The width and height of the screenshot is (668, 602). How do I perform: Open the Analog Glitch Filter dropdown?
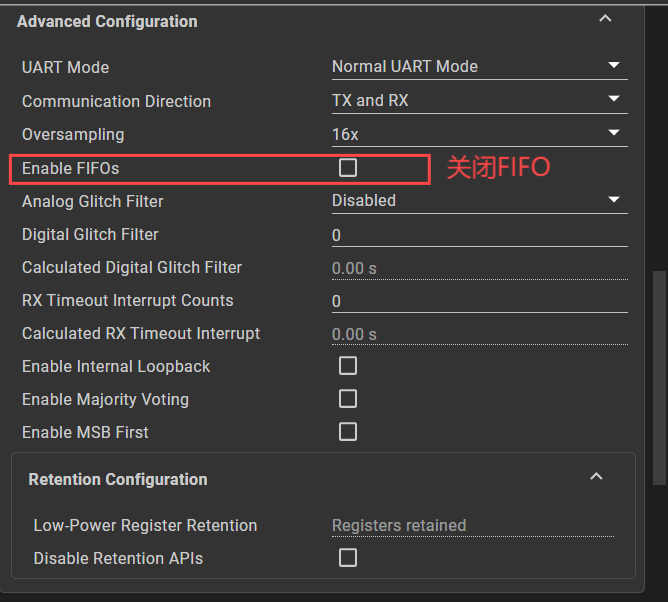click(614, 200)
